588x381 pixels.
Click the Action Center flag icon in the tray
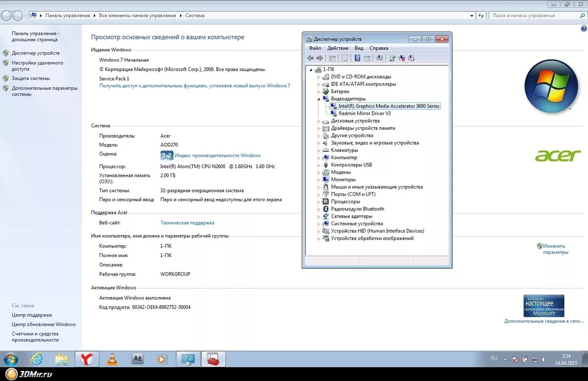coord(515,359)
